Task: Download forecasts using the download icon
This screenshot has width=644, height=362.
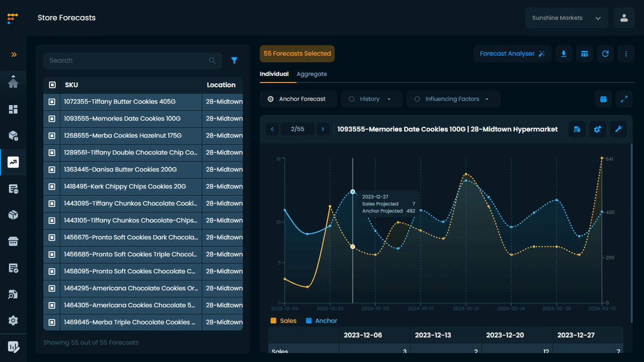Action: [x=563, y=54]
